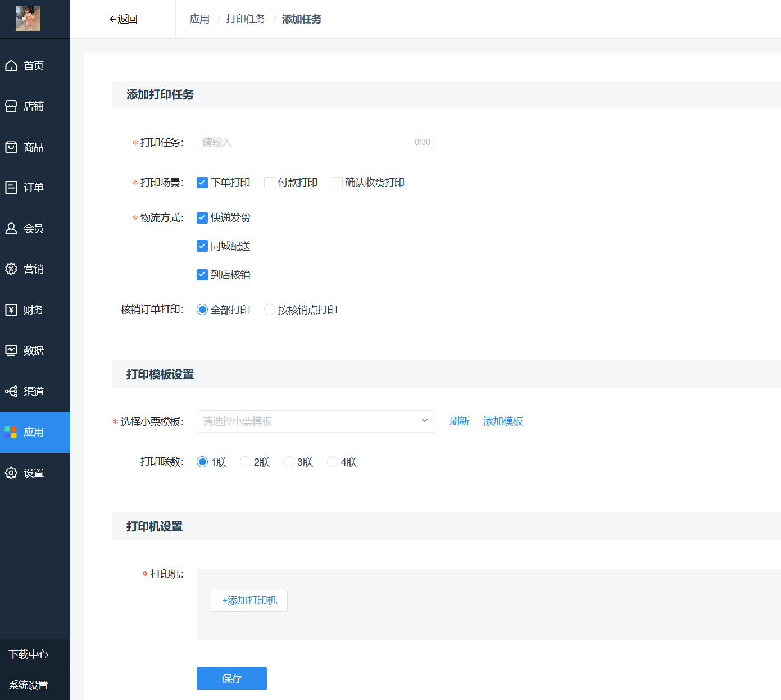Click the 打印任务 breadcrumb item
The image size is (781, 700).
coord(246,19)
